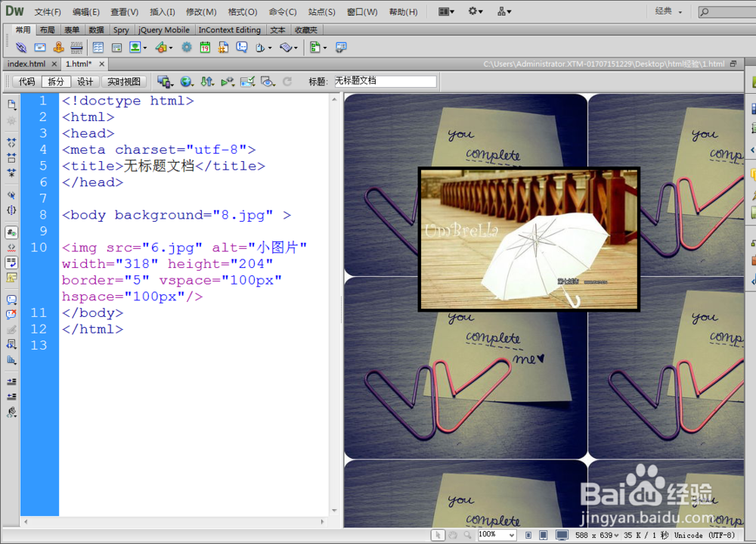Insert a hyperlink from the Common toolbar

click(21, 48)
